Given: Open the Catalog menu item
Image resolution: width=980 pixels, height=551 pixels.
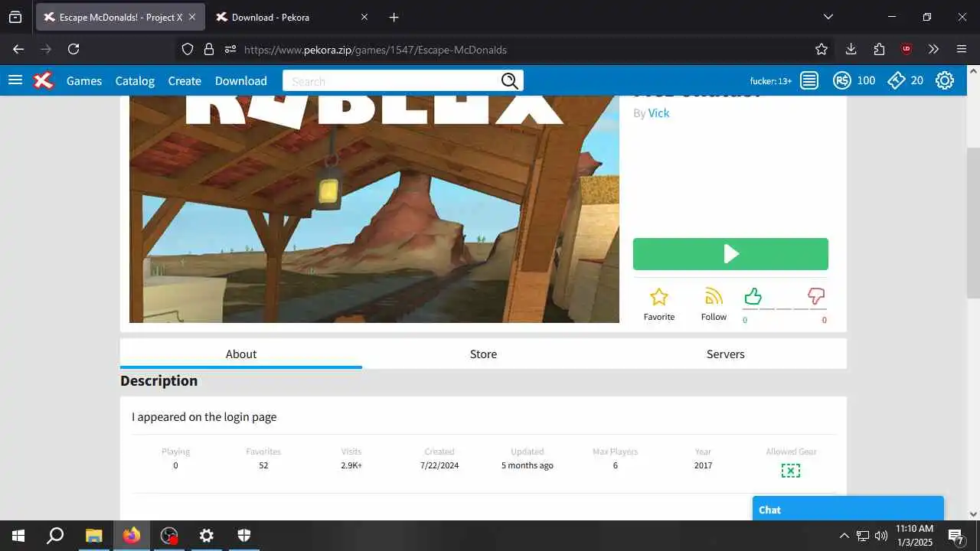Looking at the screenshot, I should pos(135,80).
